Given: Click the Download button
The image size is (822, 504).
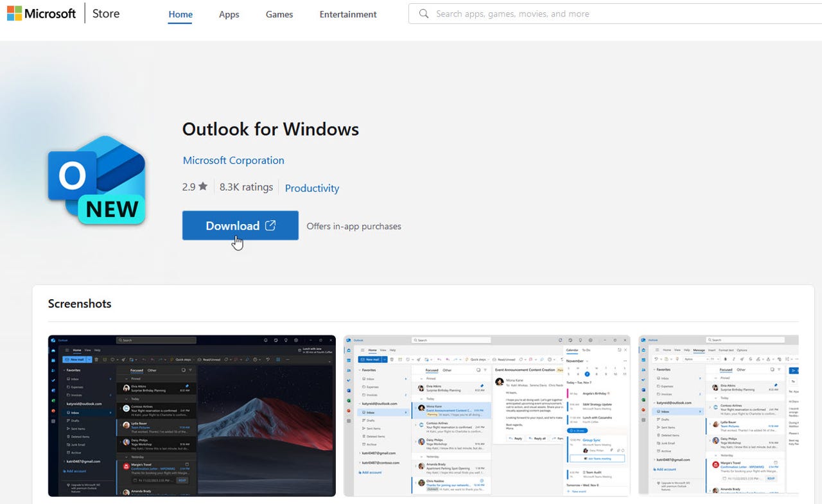Looking at the screenshot, I should (240, 225).
